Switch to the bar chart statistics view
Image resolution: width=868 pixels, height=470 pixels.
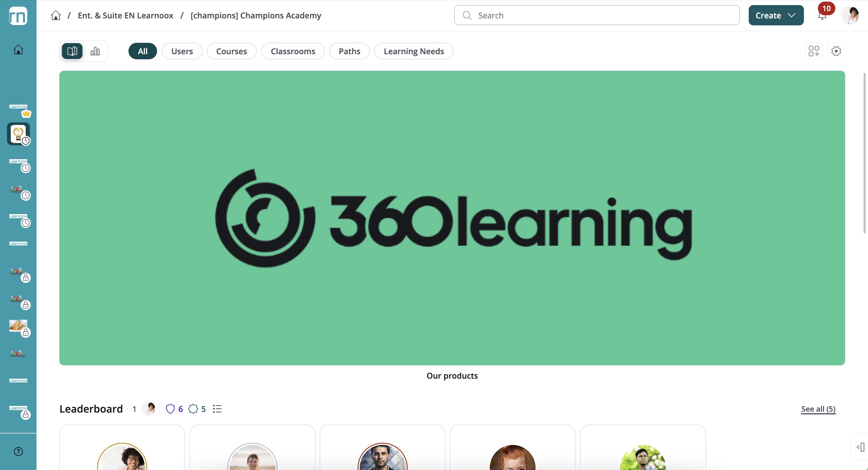click(95, 51)
